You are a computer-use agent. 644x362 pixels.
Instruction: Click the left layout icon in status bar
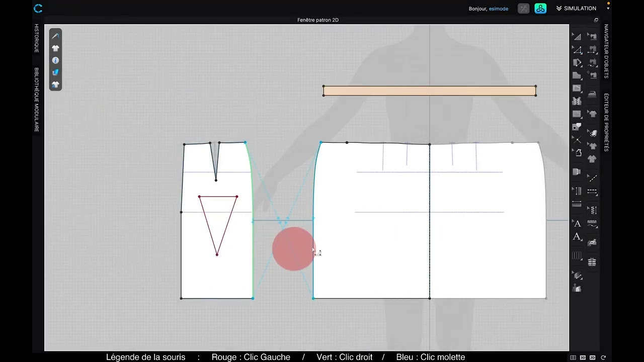pyautogui.click(x=573, y=357)
